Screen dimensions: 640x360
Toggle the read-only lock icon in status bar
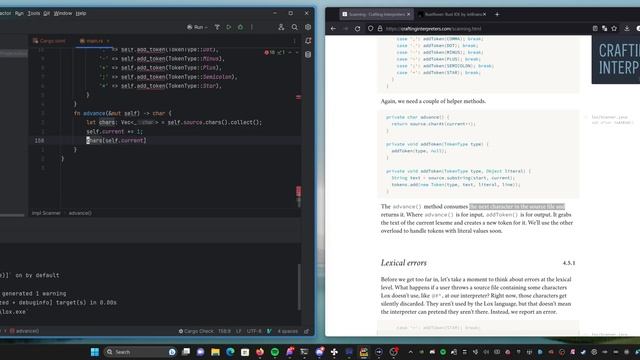coord(307,331)
